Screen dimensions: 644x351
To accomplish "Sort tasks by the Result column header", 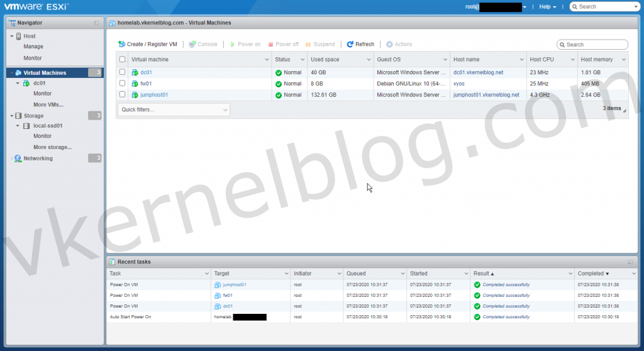I will [x=482, y=274].
